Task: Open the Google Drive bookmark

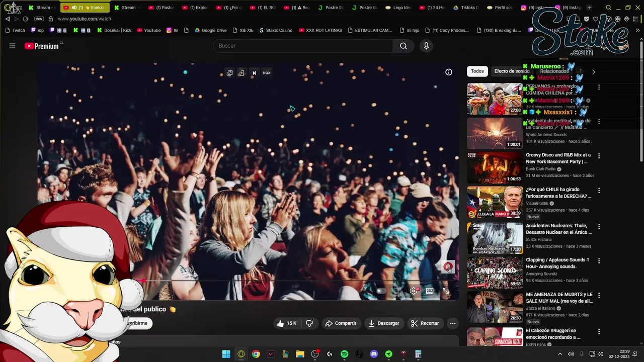Action: pyautogui.click(x=210, y=30)
